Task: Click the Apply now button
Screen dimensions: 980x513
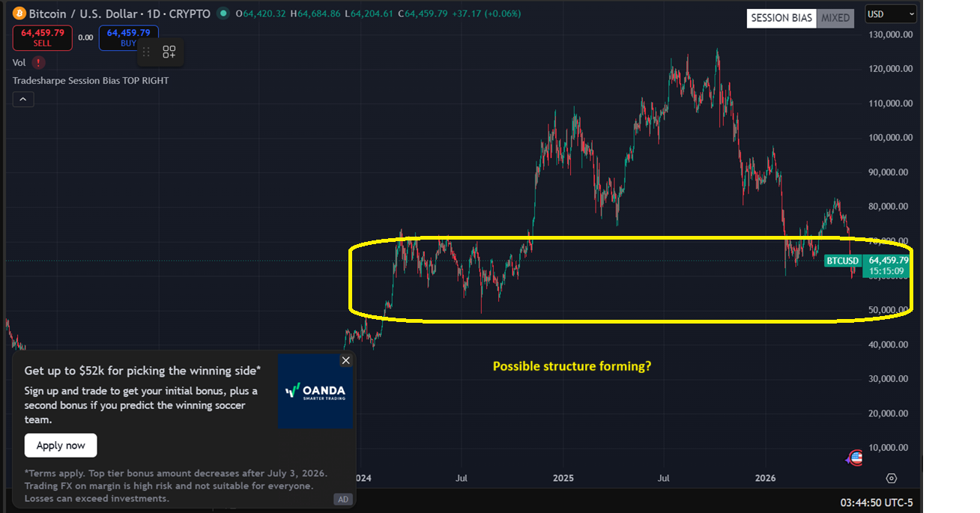Action: pyautogui.click(x=61, y=446)
